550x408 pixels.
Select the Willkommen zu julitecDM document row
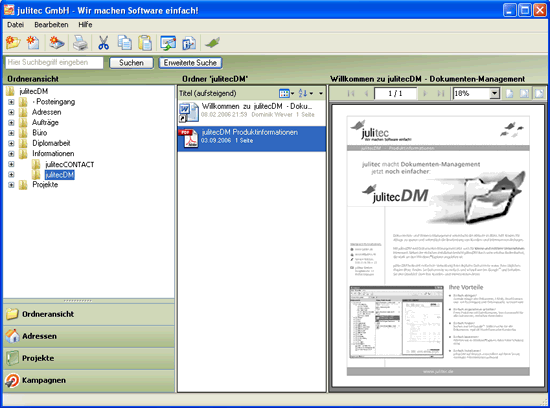pos(252,112)
